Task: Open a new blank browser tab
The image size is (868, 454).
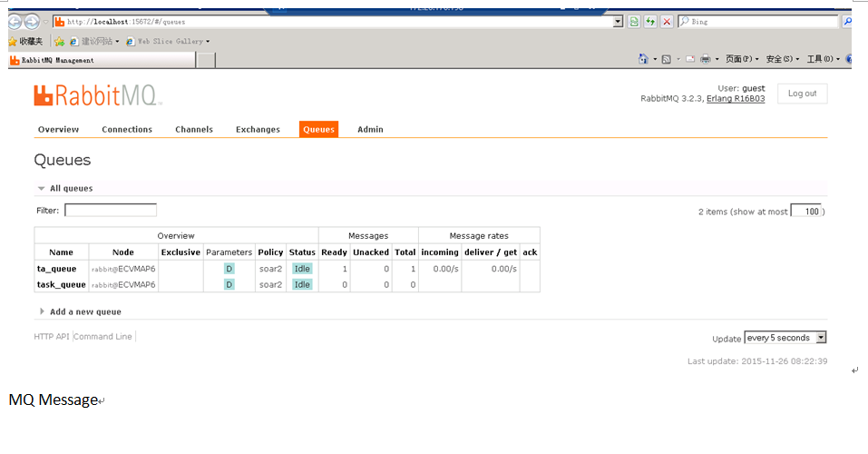Action: 206,60
